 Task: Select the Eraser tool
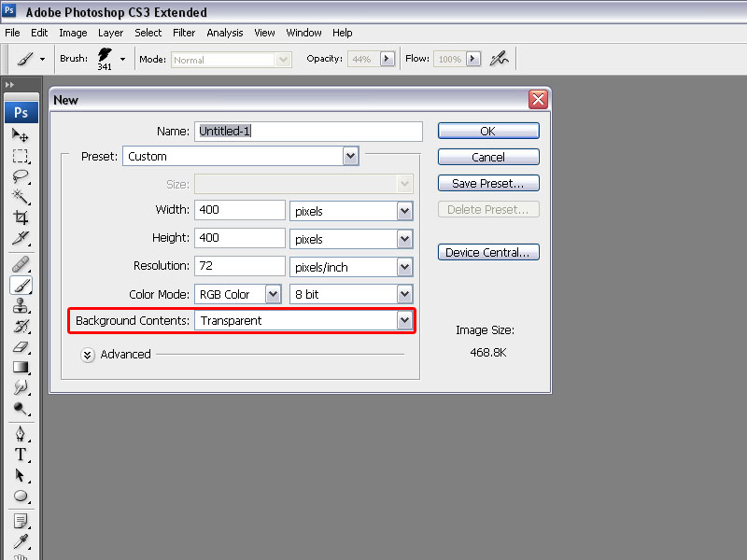point(21,346)
